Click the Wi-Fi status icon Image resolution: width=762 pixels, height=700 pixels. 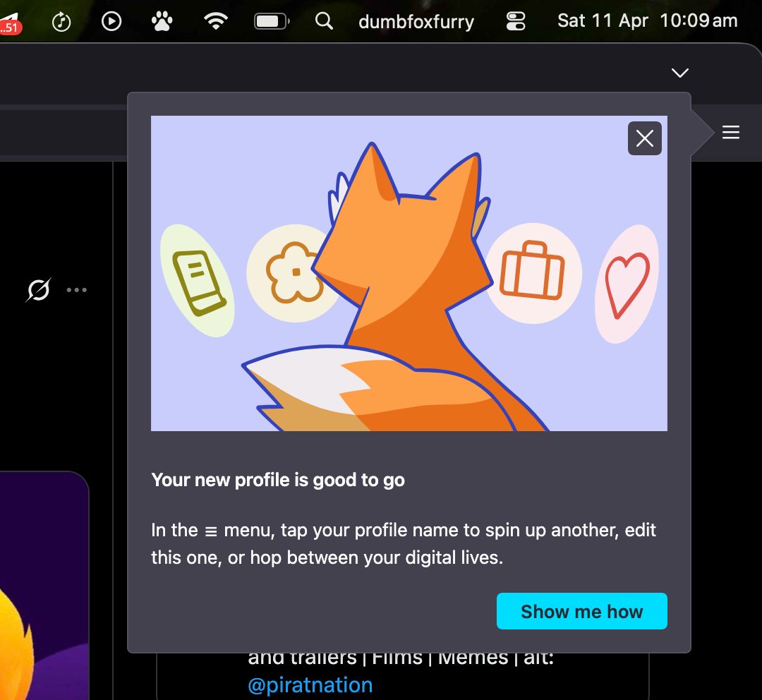point(216,21)
